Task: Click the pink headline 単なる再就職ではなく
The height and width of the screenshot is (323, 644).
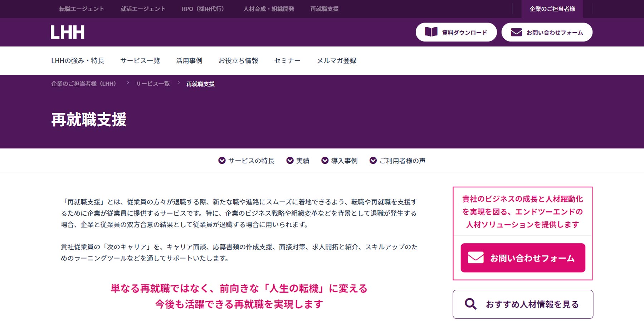Action: click(x=239, y=288)
